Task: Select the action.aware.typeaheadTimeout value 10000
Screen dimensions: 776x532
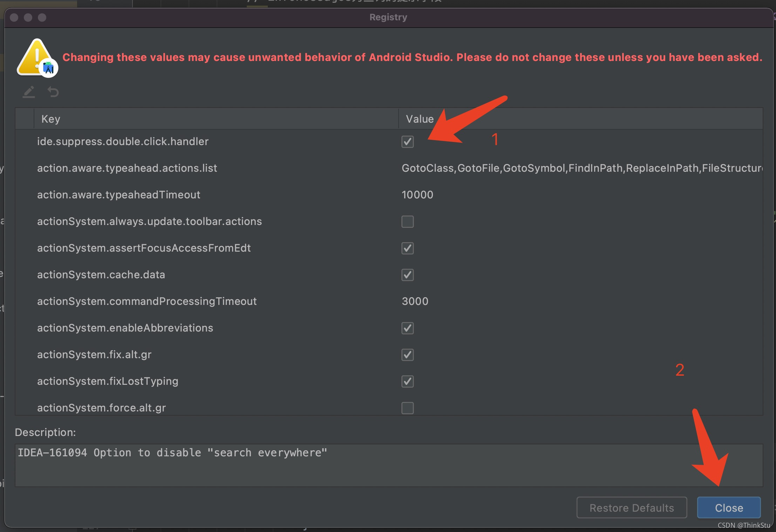Action: click(x=417, y=195)
